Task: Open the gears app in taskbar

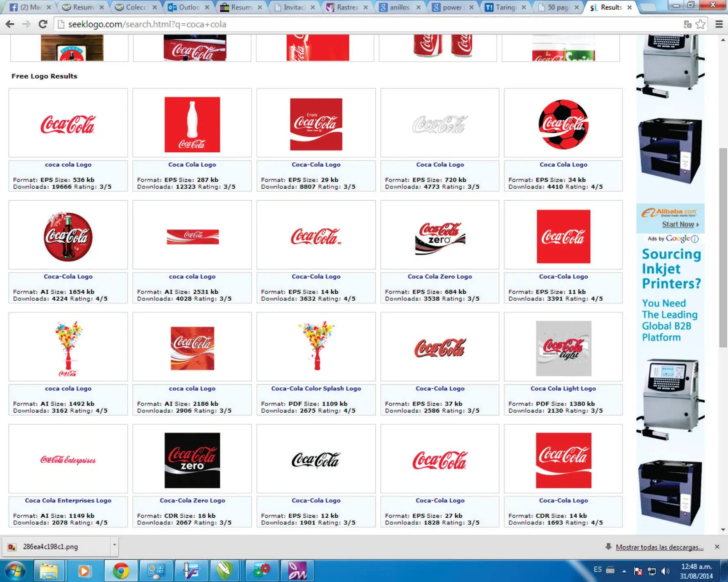Action: pos(262,571)
